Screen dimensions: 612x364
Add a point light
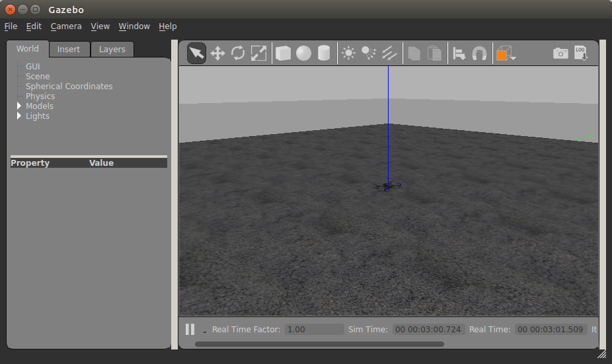point(348,53)
